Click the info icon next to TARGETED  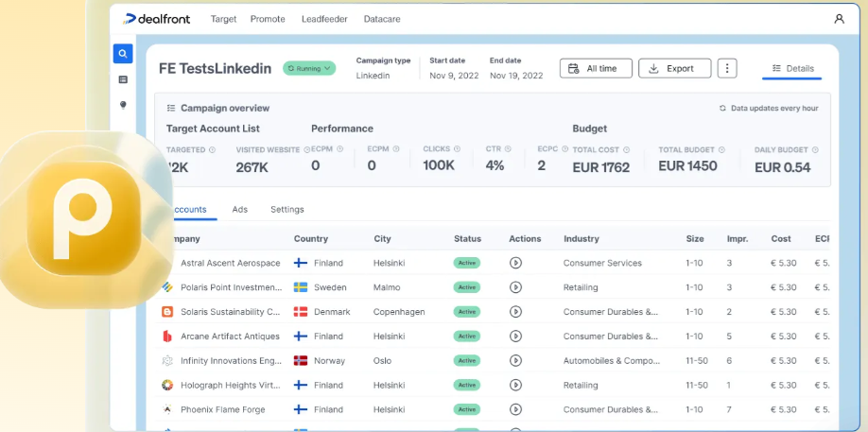point(212,150)
